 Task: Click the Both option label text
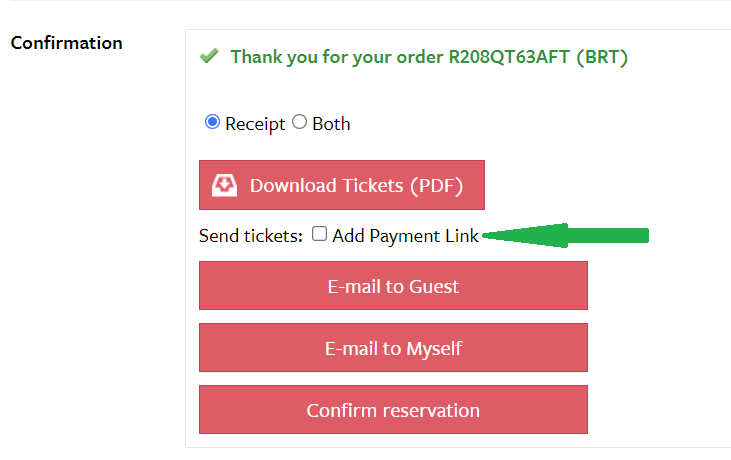point(331,124)
